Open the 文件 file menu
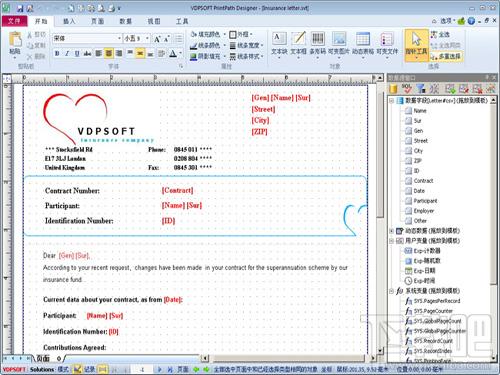Image resolution: width=500 pixels, height=375 pixels. pyautogui.click(x=14, y=21)
